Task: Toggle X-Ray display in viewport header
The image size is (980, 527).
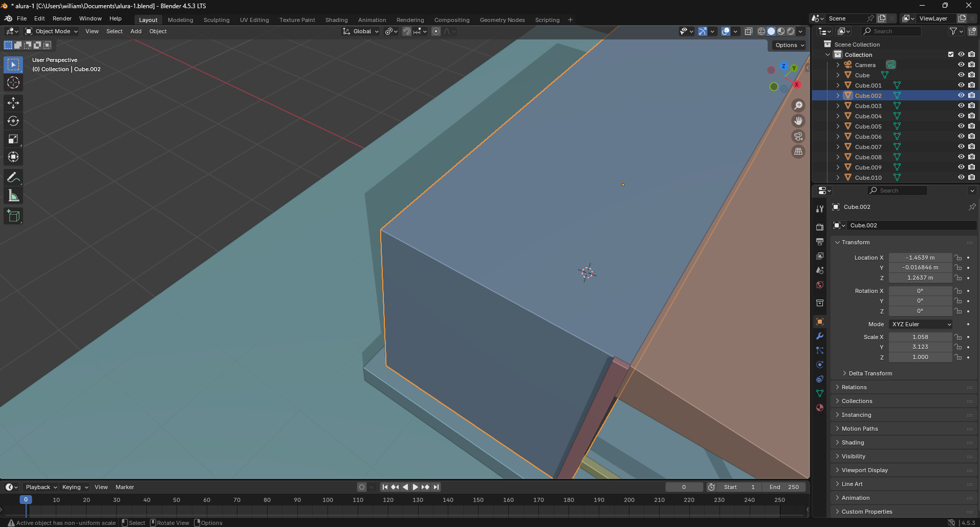Action: pos(749,31)
